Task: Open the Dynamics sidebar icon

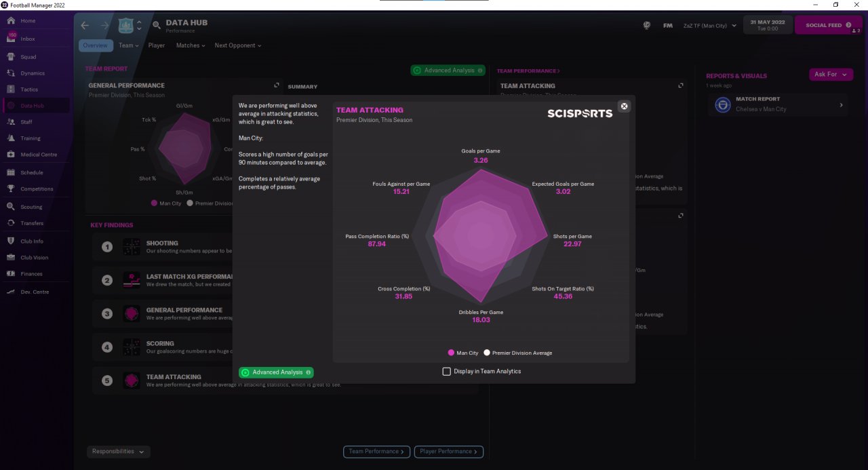Action: [x=11, y=73]
